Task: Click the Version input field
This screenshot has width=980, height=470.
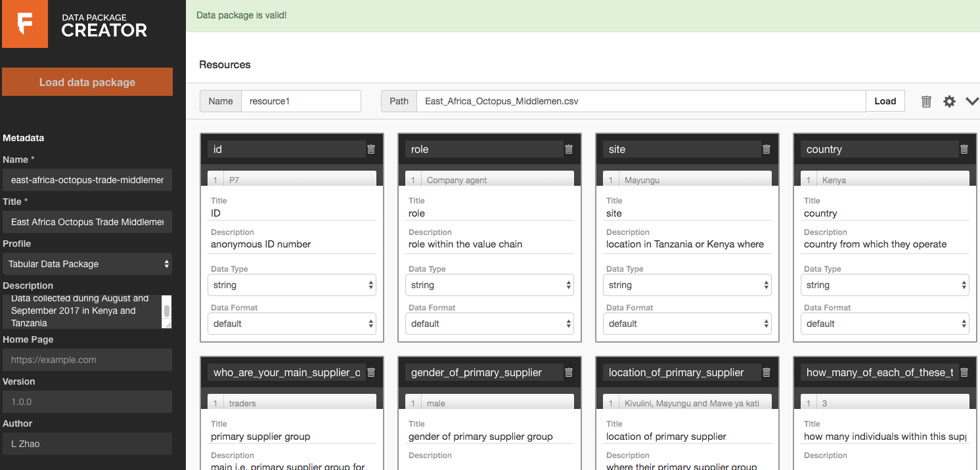Action: point(87,402)
